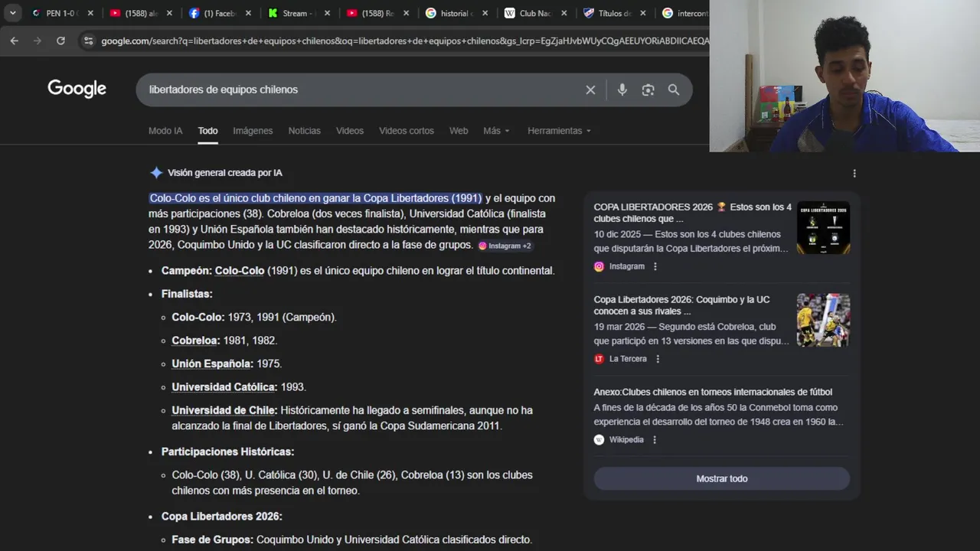The height and width of the screenshot is (551, 980).
Task: View site information icon in address bar
Action: [x=88, y=41]
